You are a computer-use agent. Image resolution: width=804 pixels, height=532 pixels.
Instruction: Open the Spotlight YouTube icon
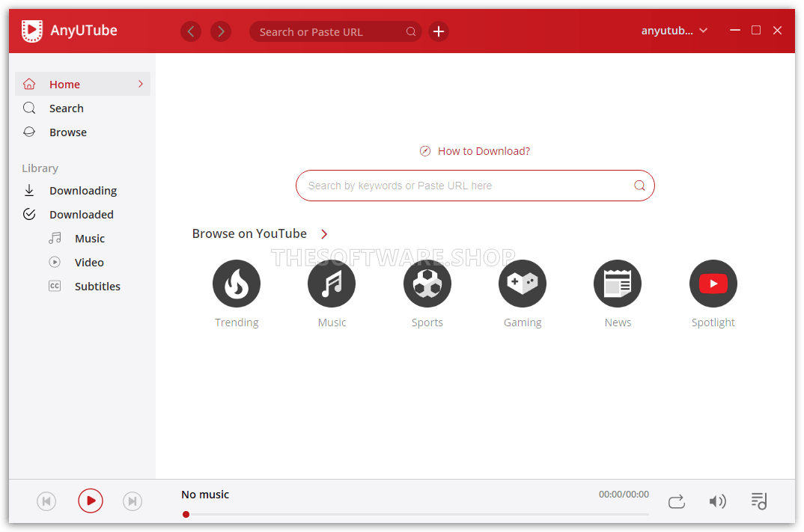click(x=713, y=284)
